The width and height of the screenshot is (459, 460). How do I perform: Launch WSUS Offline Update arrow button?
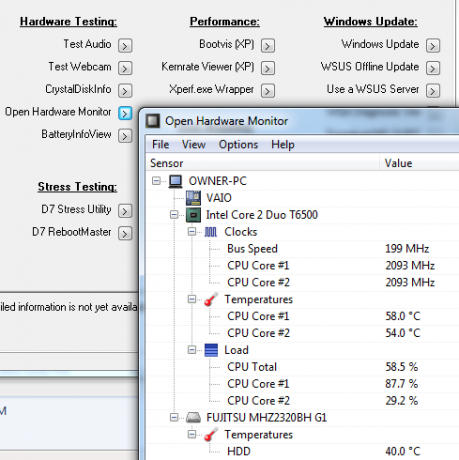tap(433, 68)
